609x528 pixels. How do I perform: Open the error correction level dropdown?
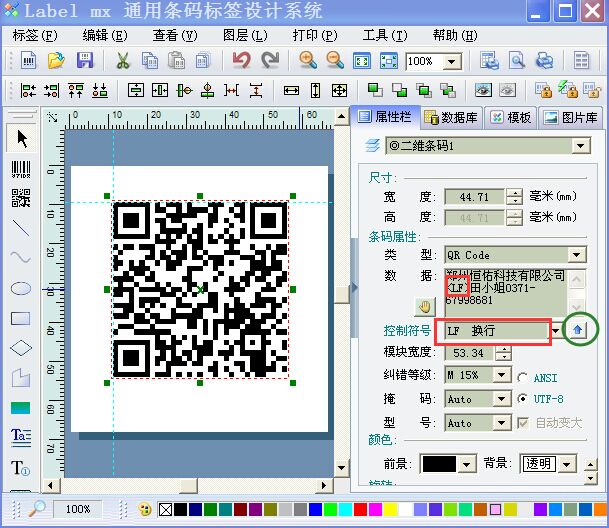tap(502, 375)
